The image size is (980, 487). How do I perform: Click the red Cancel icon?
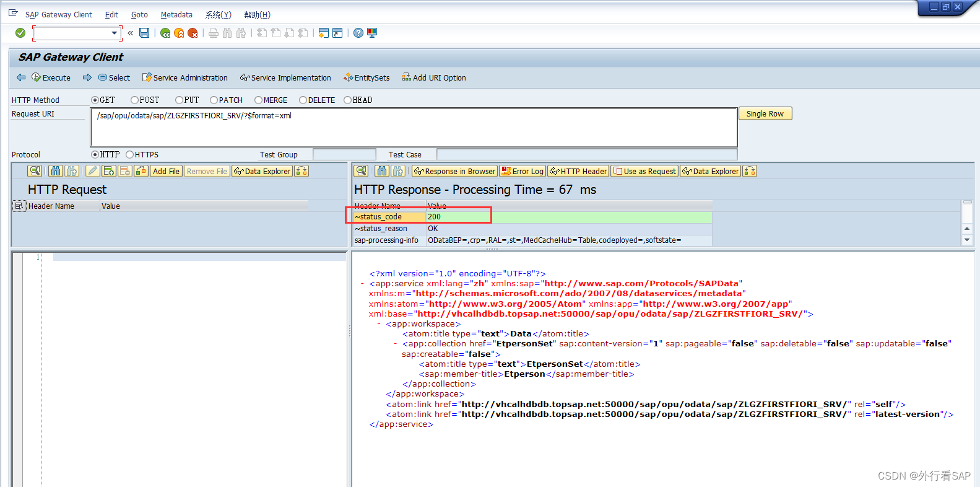tap(193, 33)
